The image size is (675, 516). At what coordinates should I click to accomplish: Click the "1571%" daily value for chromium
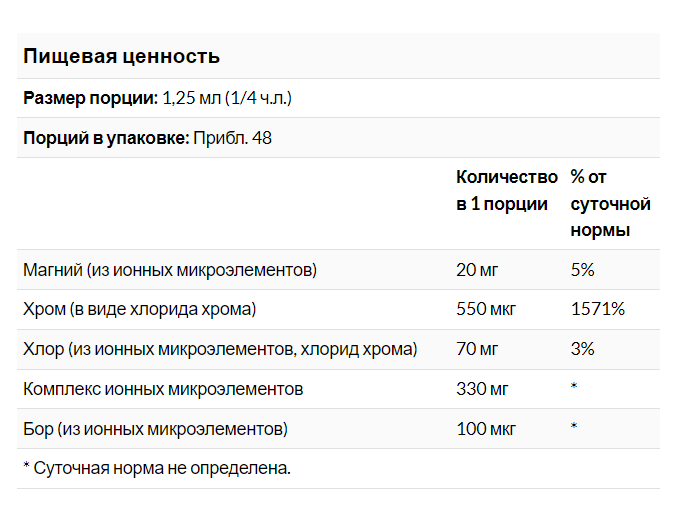pyautogui.click(x=598, y=309)
